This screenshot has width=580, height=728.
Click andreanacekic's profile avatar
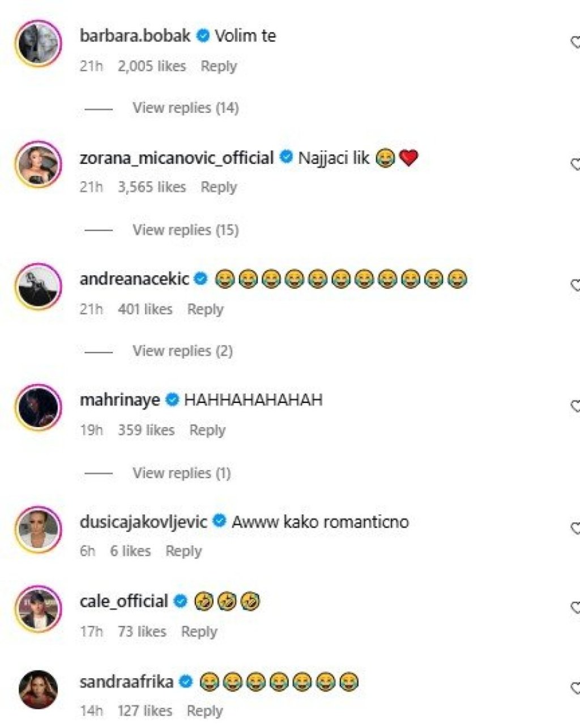point(38,286)
